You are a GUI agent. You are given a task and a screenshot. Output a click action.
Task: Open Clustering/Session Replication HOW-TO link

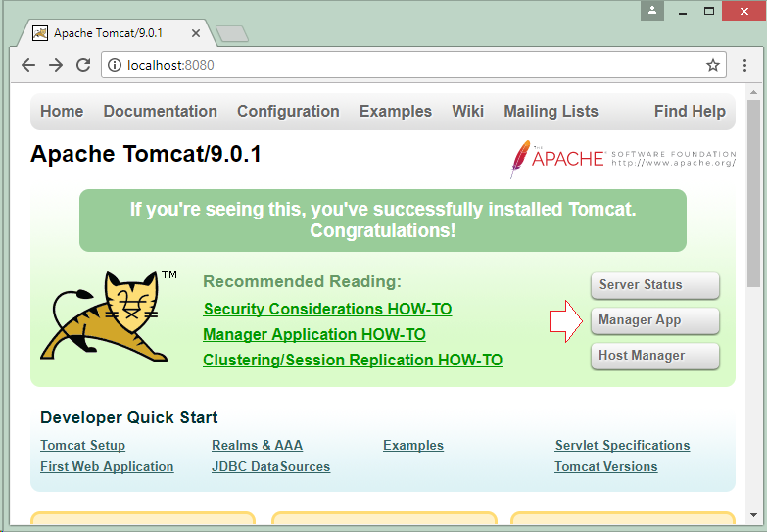353,360
